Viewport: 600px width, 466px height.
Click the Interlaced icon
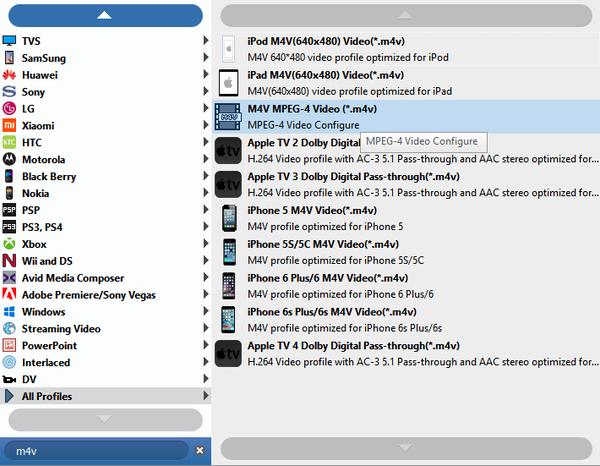[9, 362]
